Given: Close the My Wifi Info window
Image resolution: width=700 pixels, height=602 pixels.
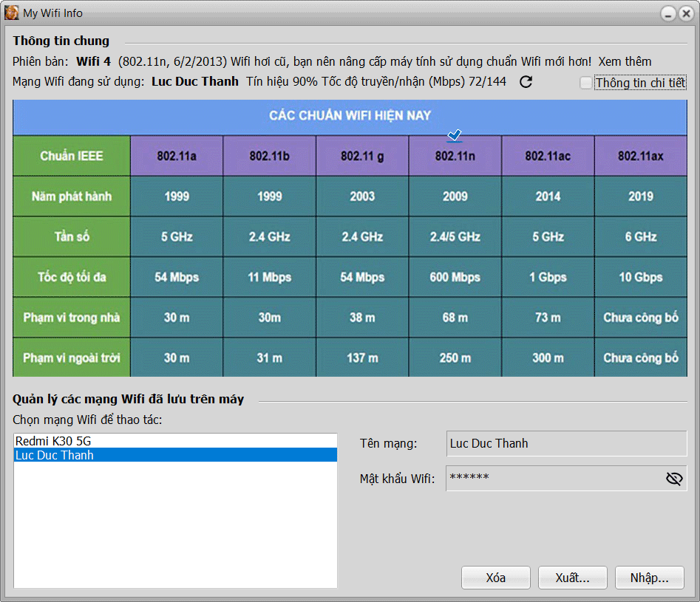Looking at the screenshot, I should [687, 13].
